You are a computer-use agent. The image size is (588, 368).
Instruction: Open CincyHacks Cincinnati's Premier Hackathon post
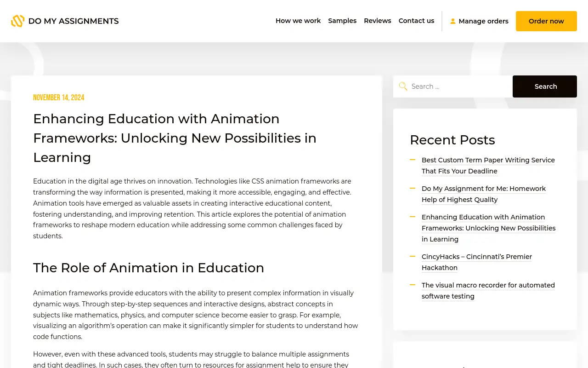tap(477, 262)
